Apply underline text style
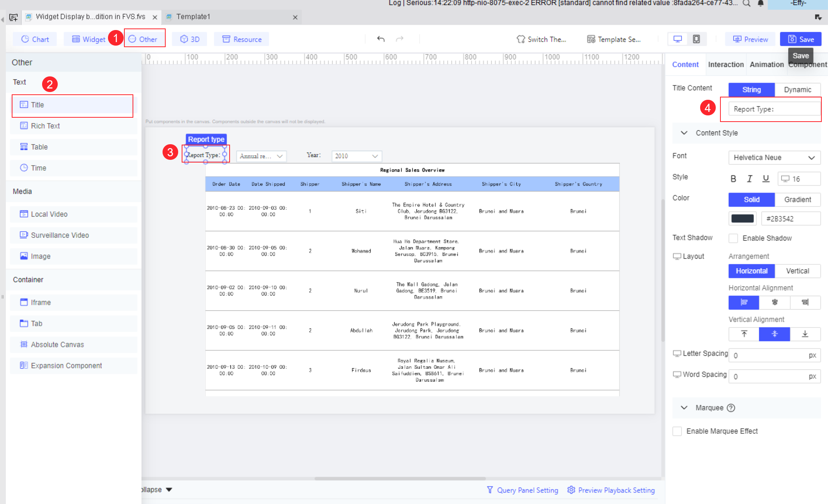Viewport: 828px width, 504px height. click(766, 179)
